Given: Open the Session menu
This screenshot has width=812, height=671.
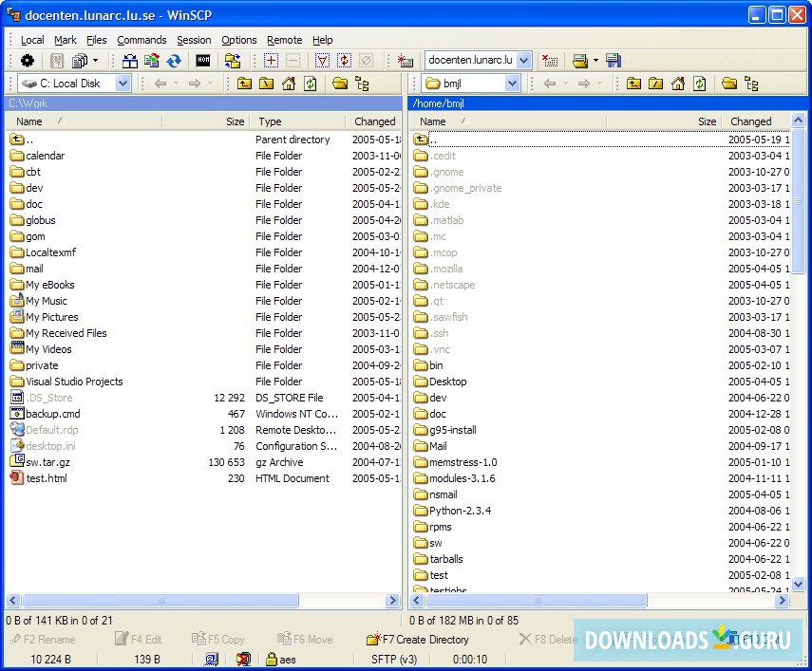Looking at the screenshot, I should click(x=194, y=40).
